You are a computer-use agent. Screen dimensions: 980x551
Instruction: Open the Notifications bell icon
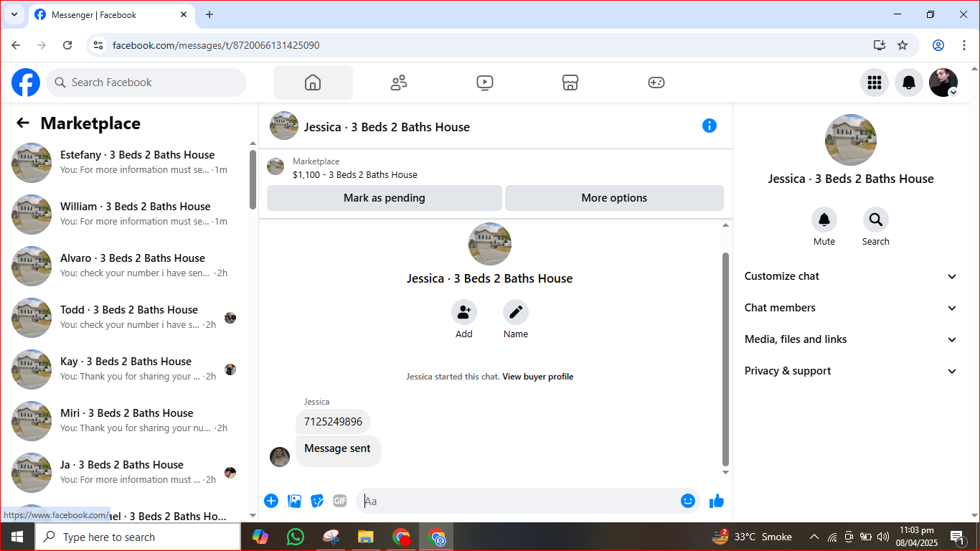tap(909, 83)
